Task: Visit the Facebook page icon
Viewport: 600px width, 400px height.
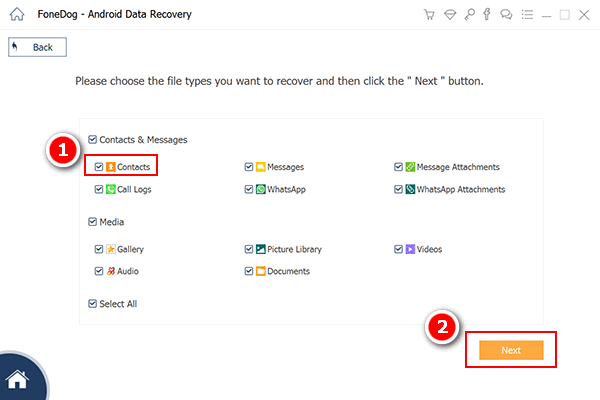Action: click(x=487, y=14)
